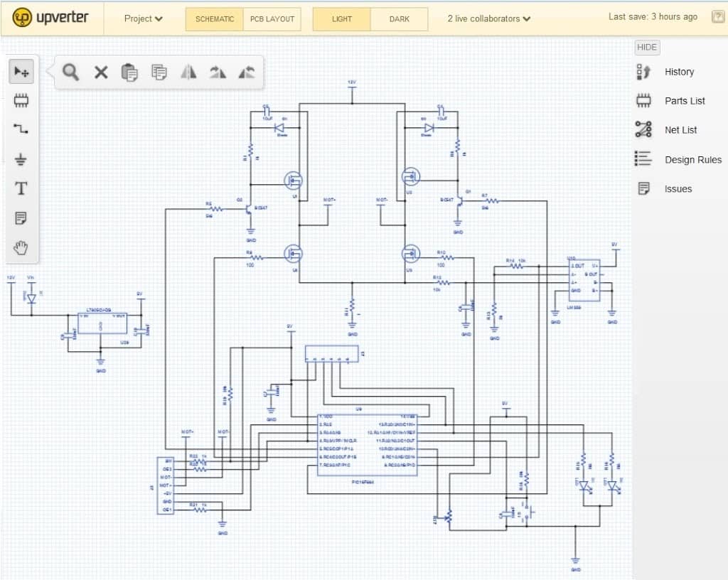Switch to DARK theme
Screen dimensions: 728x580
[399, 19]
